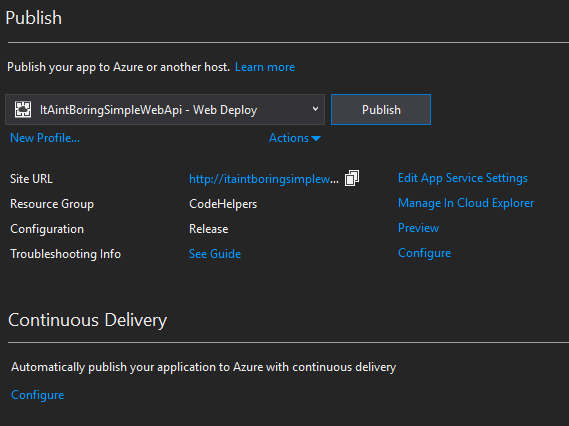The image size is (569, 426).
Task: Expand the Actions dropdown menu
Action: (x=295, y=138)
